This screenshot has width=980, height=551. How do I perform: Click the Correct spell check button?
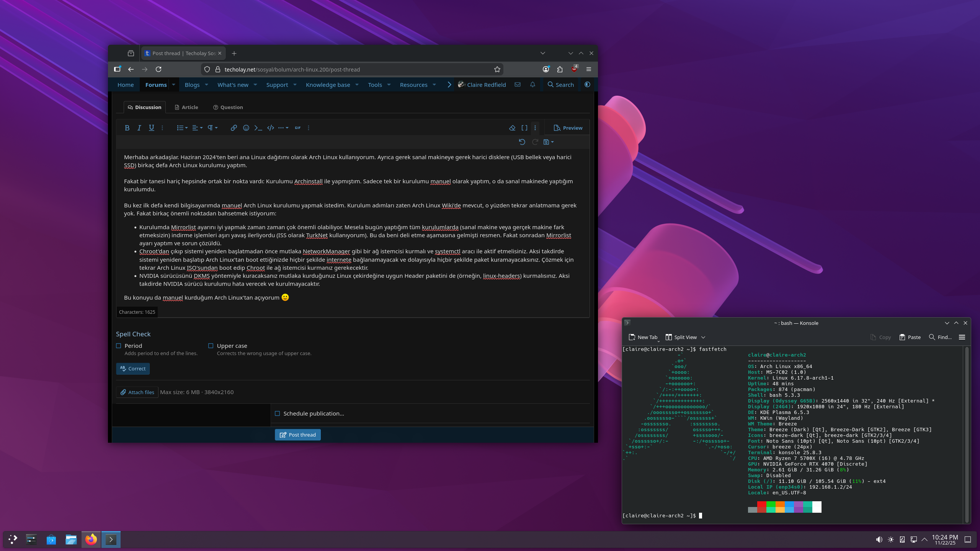pos(133,368)
